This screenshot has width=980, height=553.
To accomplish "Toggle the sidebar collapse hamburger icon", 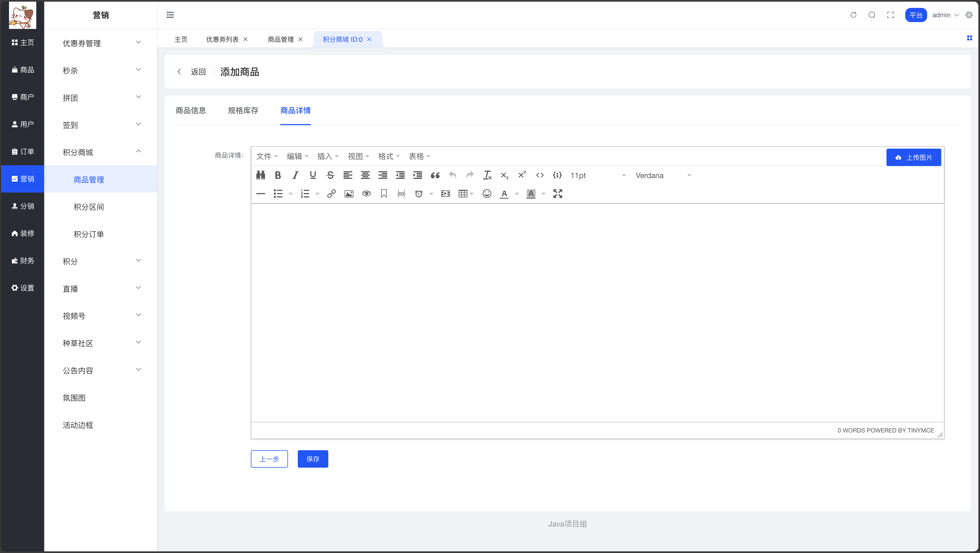I will tap(170, 15).
